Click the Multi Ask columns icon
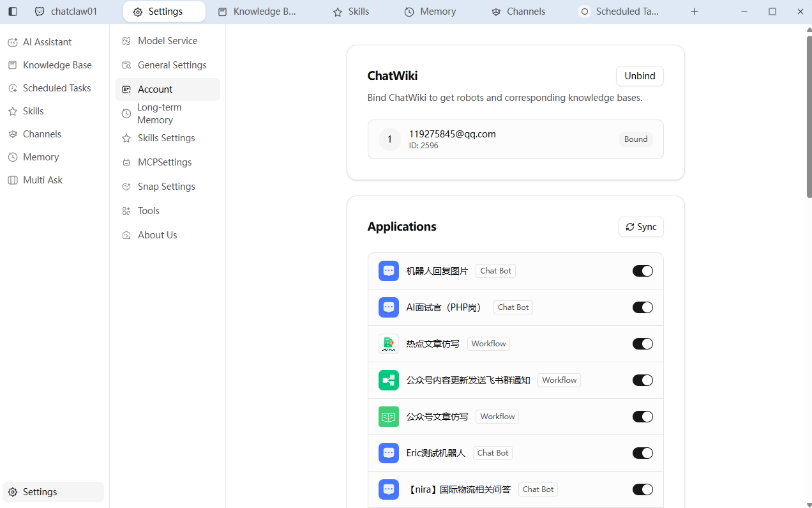Viewport: 812px width, 508px height. point(13,180)
